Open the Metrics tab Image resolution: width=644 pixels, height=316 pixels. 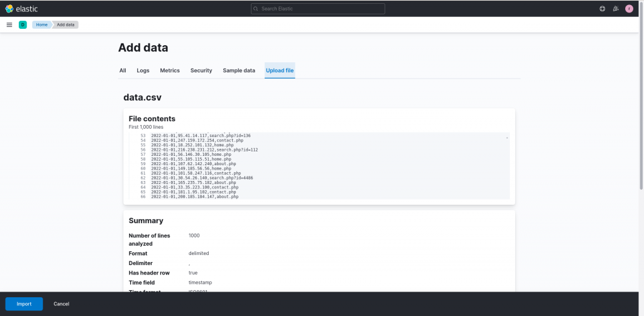click(x=170, y=70)
